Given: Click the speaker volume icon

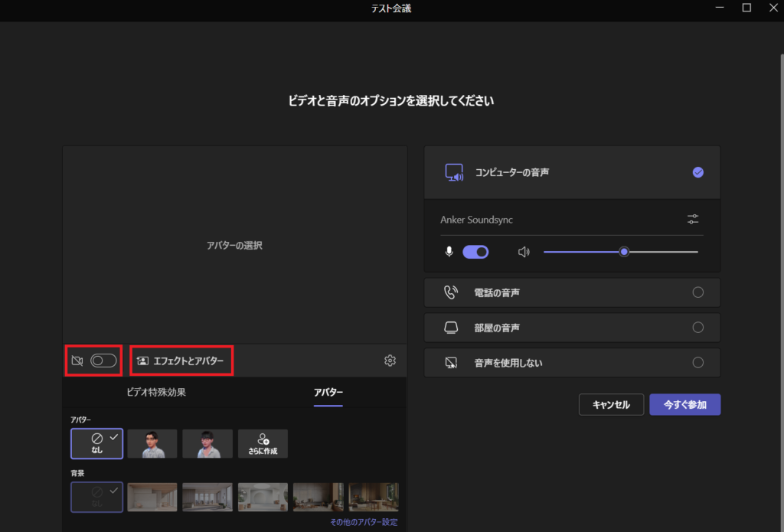Looking at the screenshot, I should pyautogui.click(x=524, y=252).
